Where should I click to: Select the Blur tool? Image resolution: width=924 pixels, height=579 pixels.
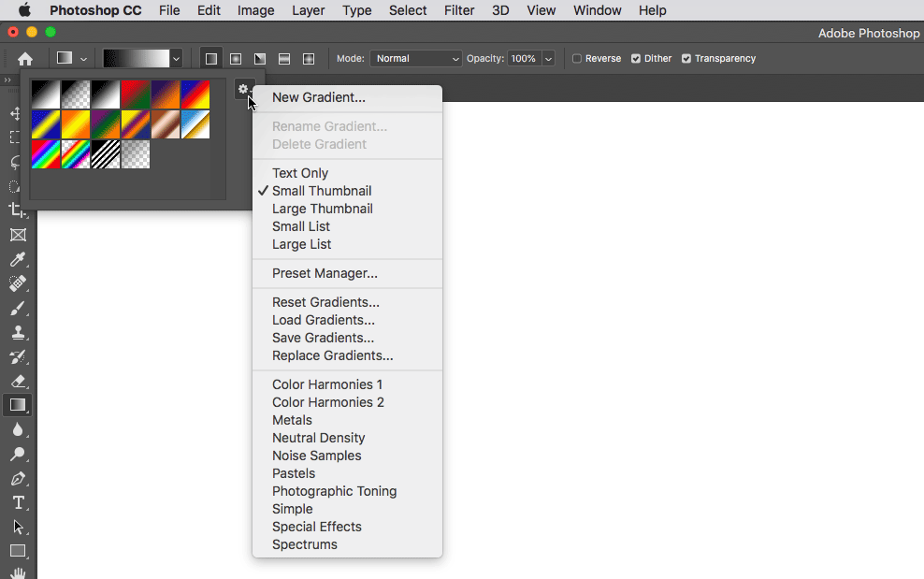[19, 430]
